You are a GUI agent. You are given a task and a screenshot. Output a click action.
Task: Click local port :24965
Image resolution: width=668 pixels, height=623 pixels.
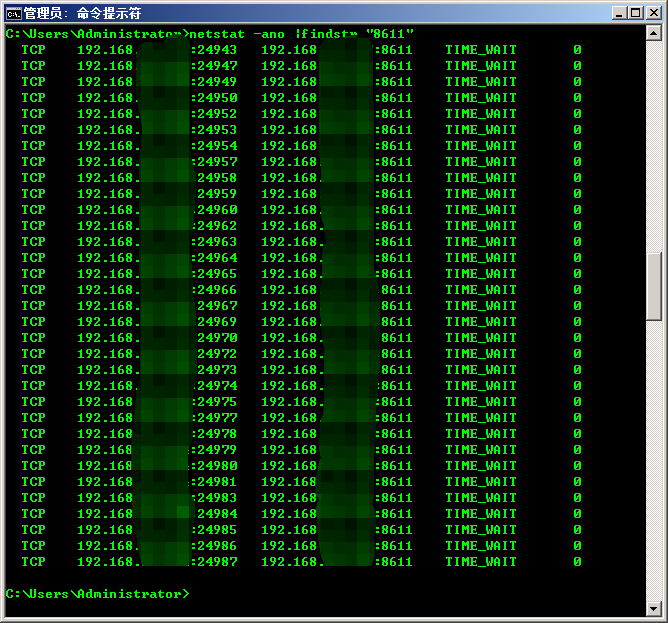[214, 274]
